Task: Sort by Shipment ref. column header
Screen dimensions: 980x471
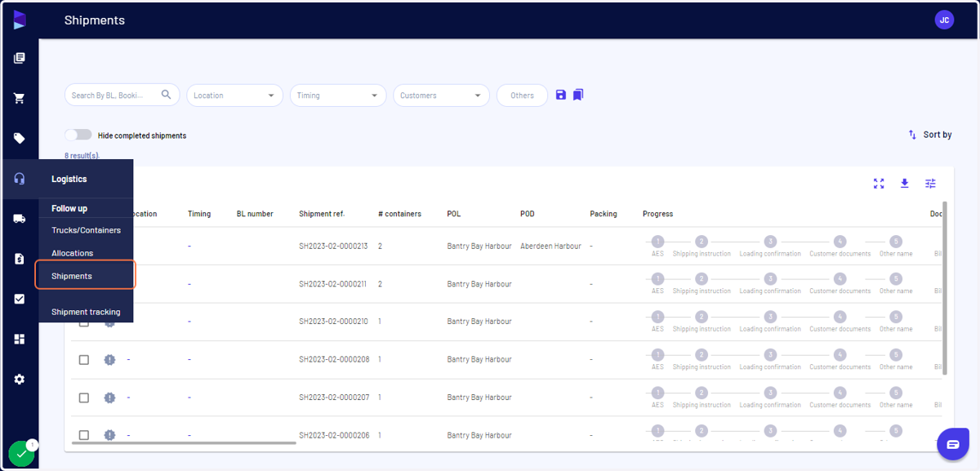Action: coord(322,214)
